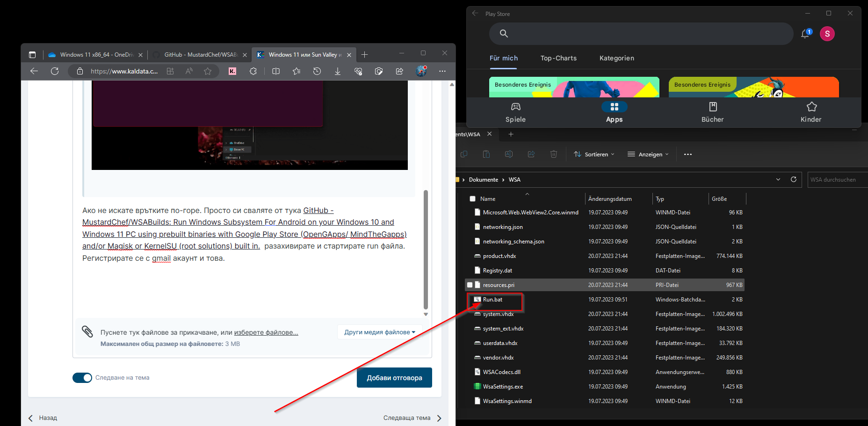868x426 pixels.
Task: Open Edge profile avatar
Action: (421, 71)
